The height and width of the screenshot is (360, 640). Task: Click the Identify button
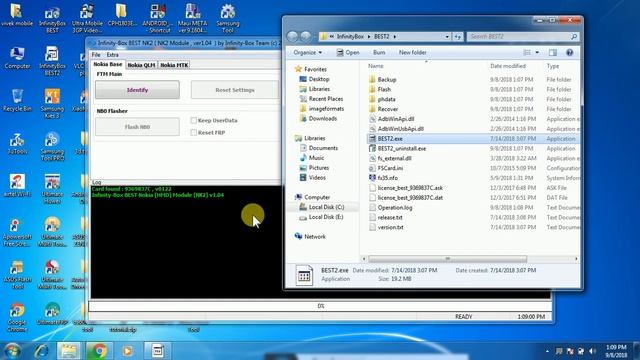(x=138, y=90)
